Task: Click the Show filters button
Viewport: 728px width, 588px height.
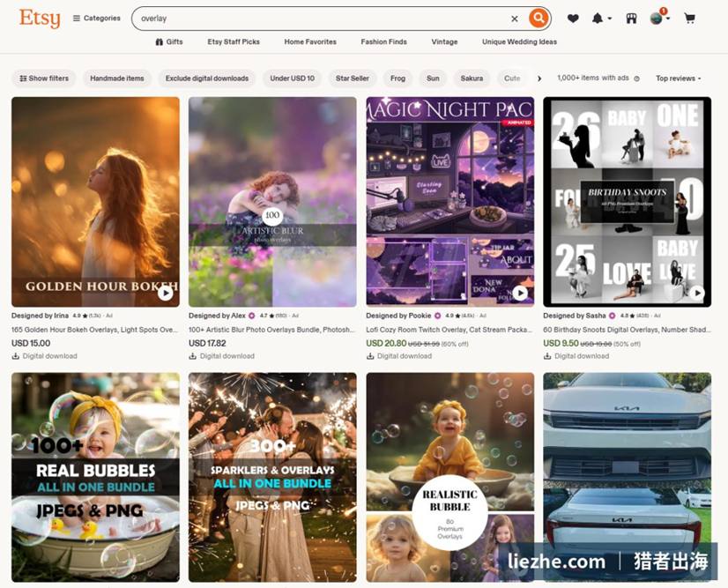Action: coord(44,78)
